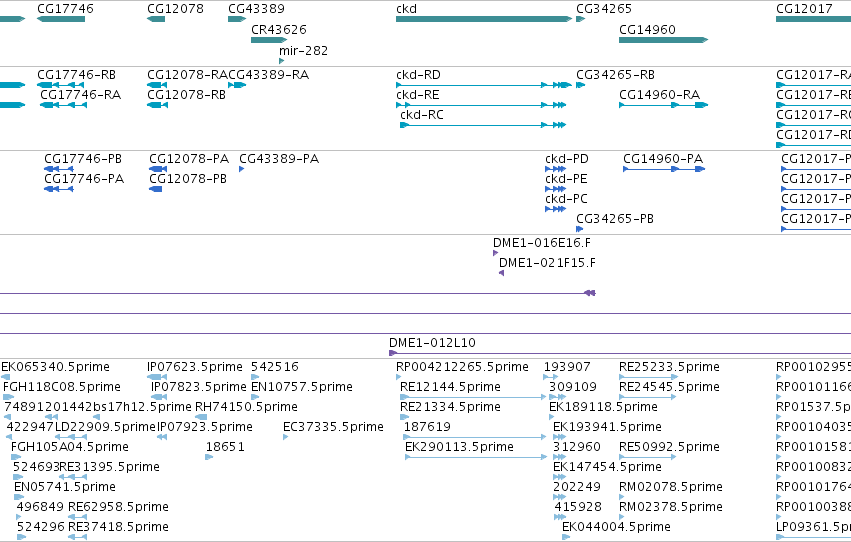Select the ckd-RD transcript line
Viewport: 851px width, 542px height.
pyautogui.click(x=484, y=85)
